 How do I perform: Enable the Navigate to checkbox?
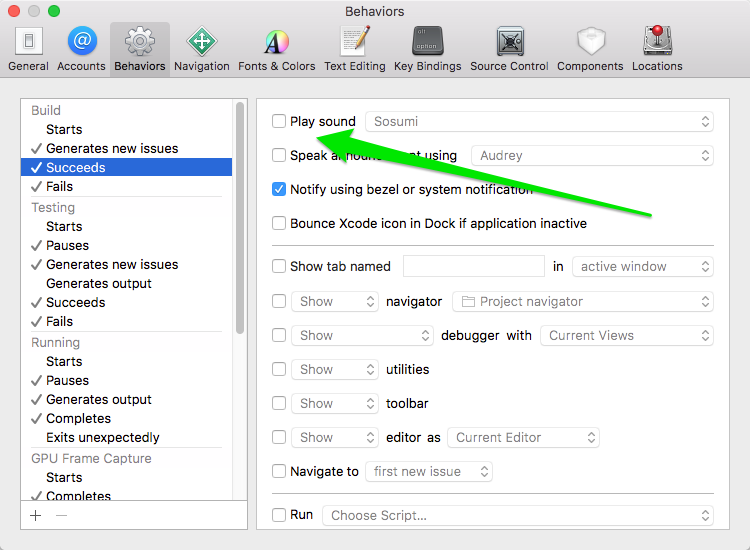(279, 471)
